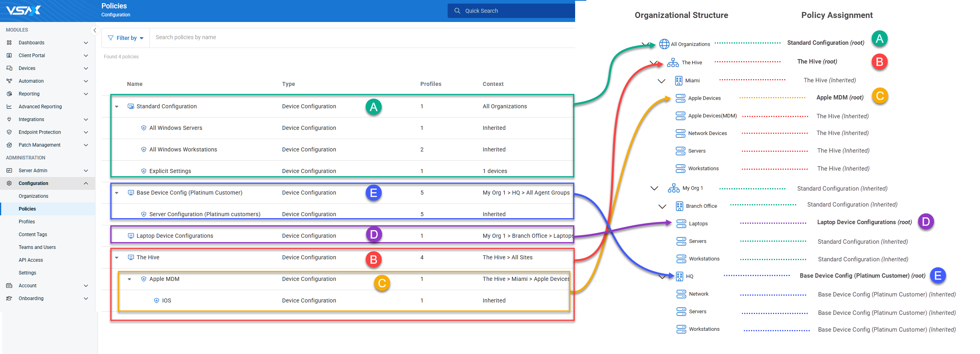The image size is (980, 354).
Task: Click the funnel icon on Filter by
Action: (x=111, y=38)
